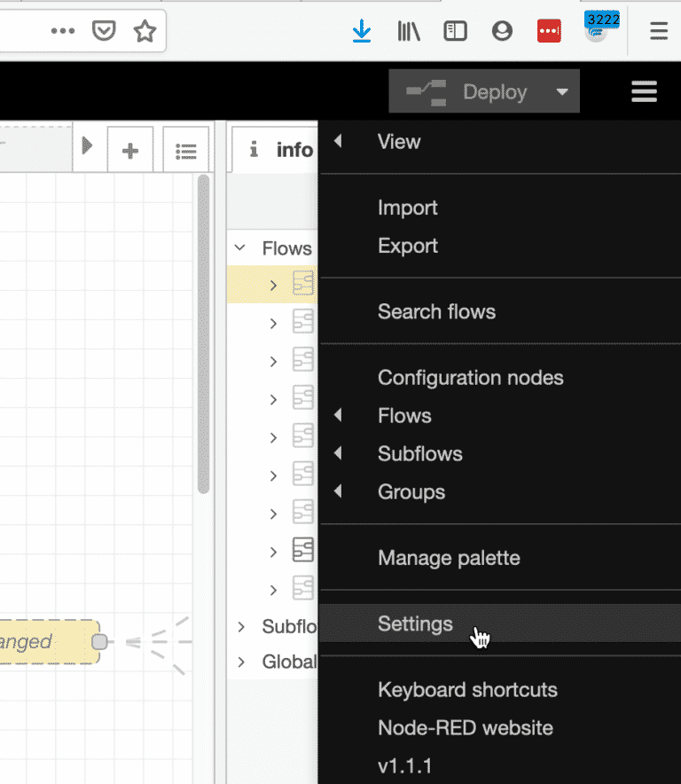Expand the fourth flow in outline
The image size is (681, 784).
(273, 399)
